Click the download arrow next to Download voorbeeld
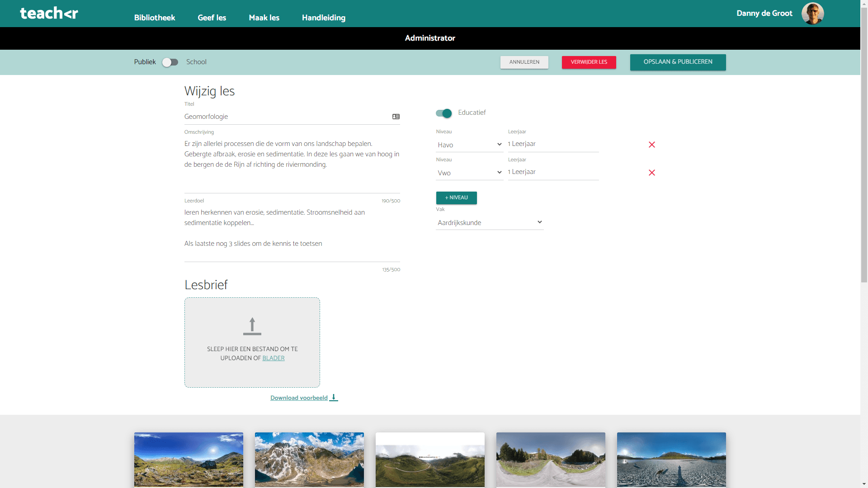868x488 pixels. (334, 398)
